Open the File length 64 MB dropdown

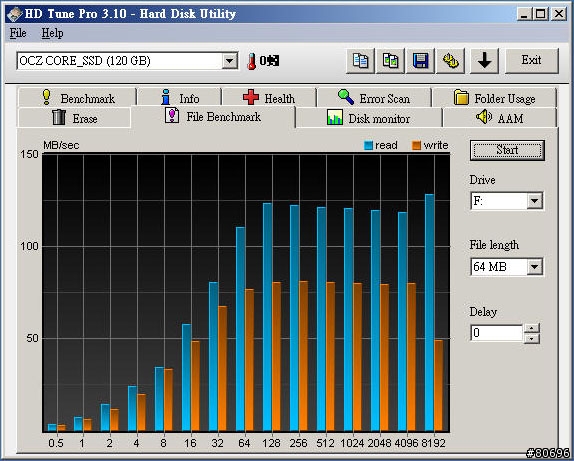(x=534, y=267)
